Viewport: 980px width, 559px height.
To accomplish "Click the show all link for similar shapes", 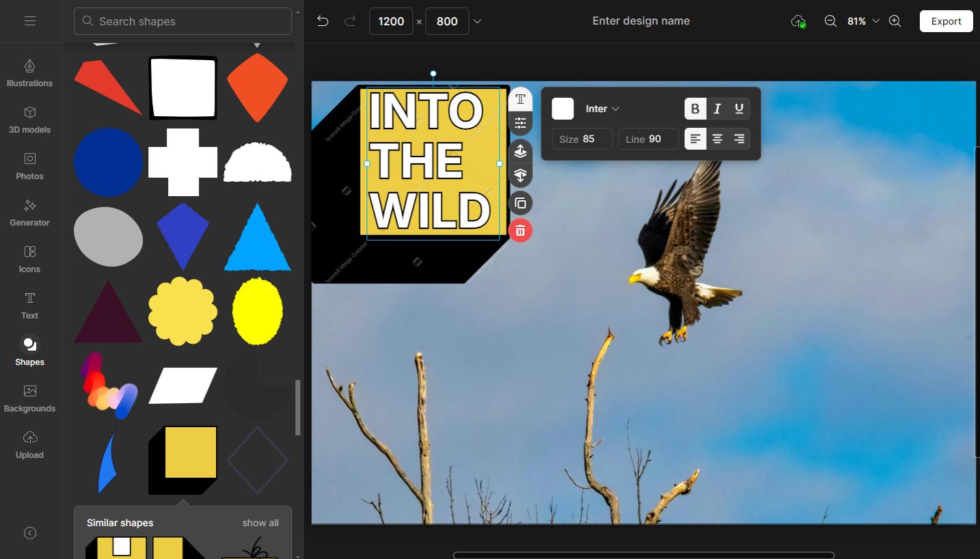I will pos(260,523).
